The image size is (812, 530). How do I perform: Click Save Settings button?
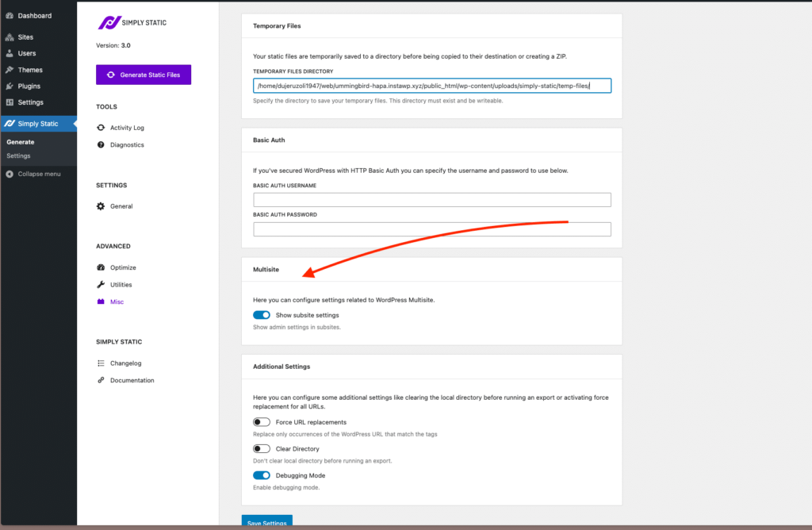(x=266, y=521)
